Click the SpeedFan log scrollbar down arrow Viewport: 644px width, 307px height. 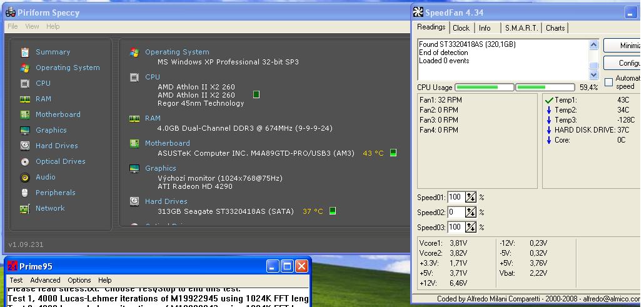(594, 75)
